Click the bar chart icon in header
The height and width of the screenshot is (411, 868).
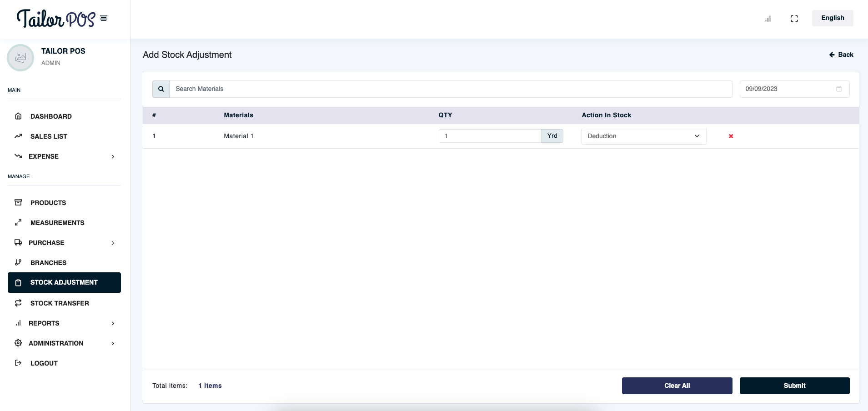pos(768,19)
